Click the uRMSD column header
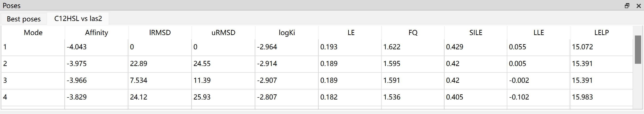The height and width of the screenshot is (114, 644). pos(223,33)
